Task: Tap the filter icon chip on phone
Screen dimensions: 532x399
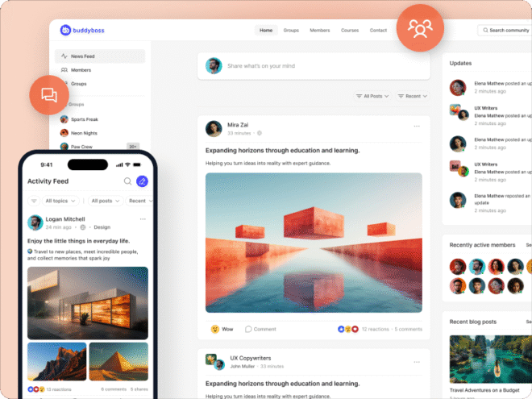Action: pos(34,201)
